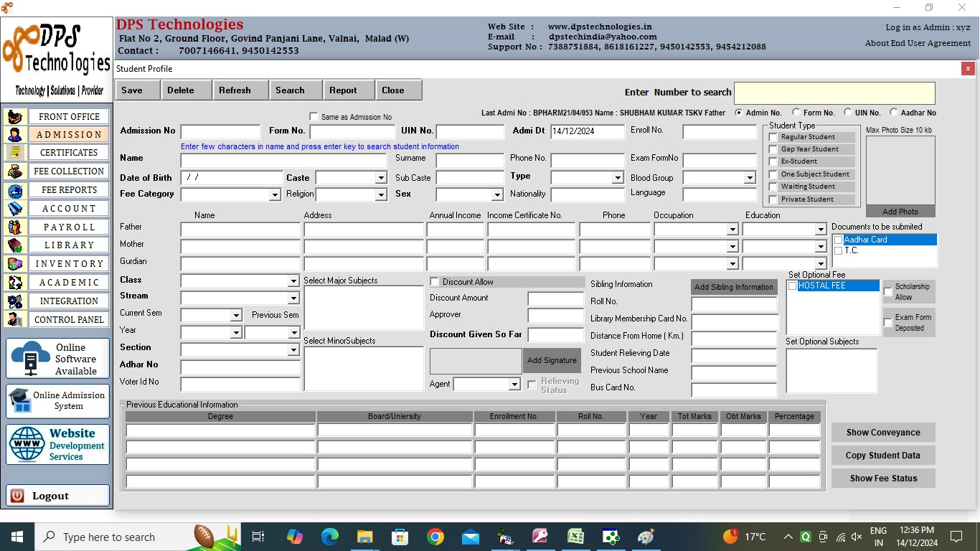Click the DPS Technologies logo
The image size is (980, 551).
57,60
